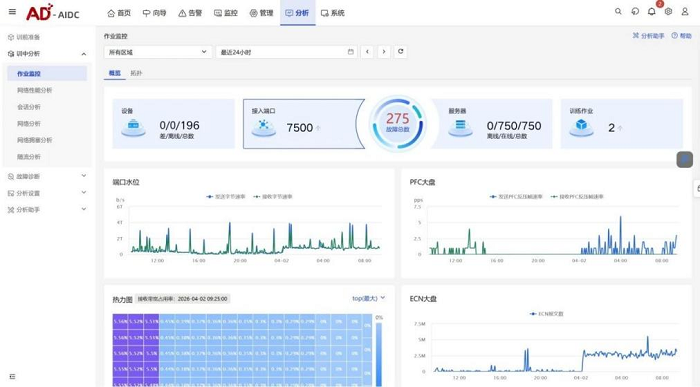Open the floating assistant button at right edge
The width and height of the screenshot is (700, 387).
[685, 159]
